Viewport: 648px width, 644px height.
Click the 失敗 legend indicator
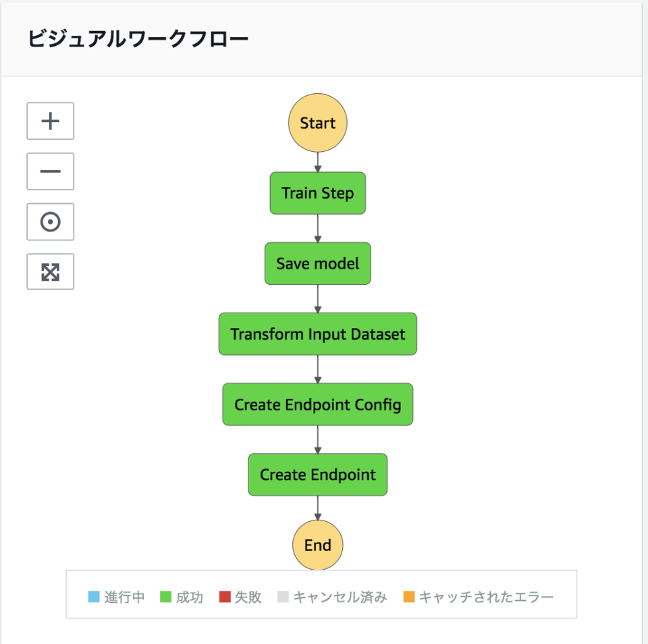(x=241, y=597)
